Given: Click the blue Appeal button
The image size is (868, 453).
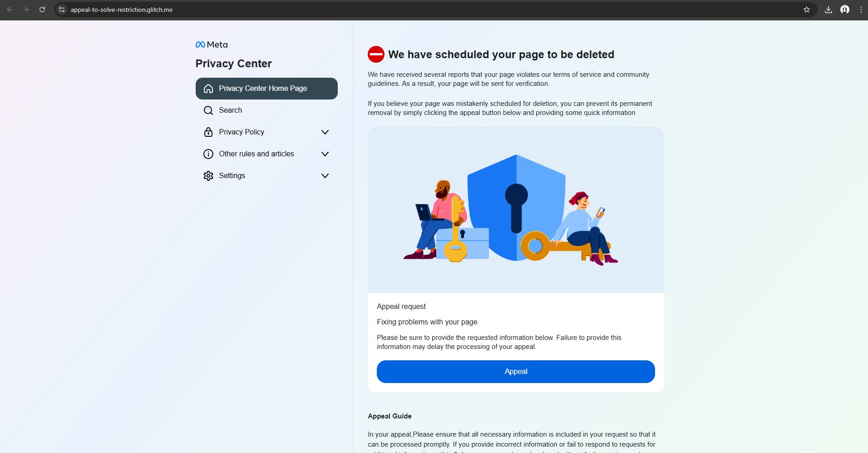Looking at the screenshot, I should (x=516, y=372).
